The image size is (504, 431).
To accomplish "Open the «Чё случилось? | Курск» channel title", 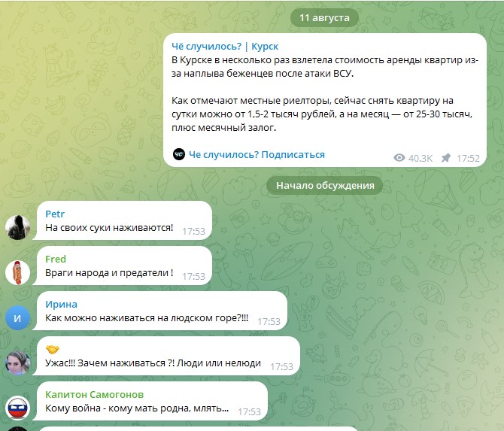I will [225, 47].
